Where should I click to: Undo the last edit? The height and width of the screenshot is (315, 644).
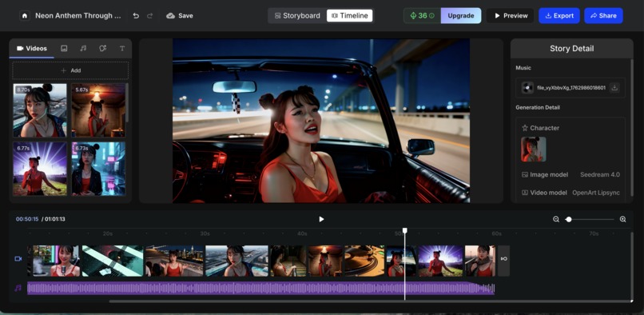point(136,16)
